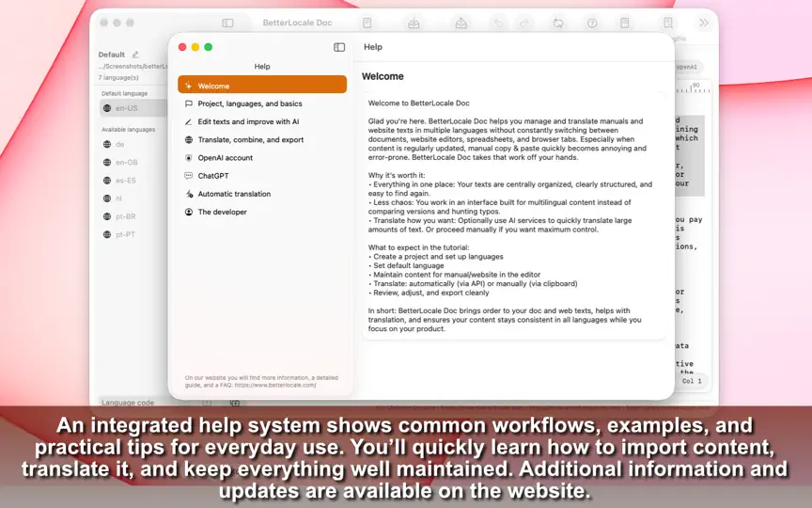Open 'The developer' help topic
Image resolution: width=812 pixels, height=508 pixels.
[x=262, y=212]
